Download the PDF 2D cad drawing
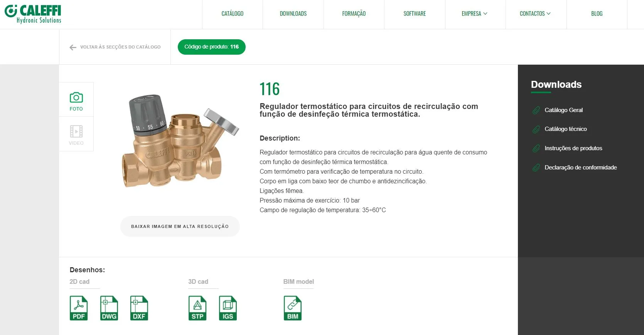The height and width of the screenshot is (335, 644). point(79,308)
